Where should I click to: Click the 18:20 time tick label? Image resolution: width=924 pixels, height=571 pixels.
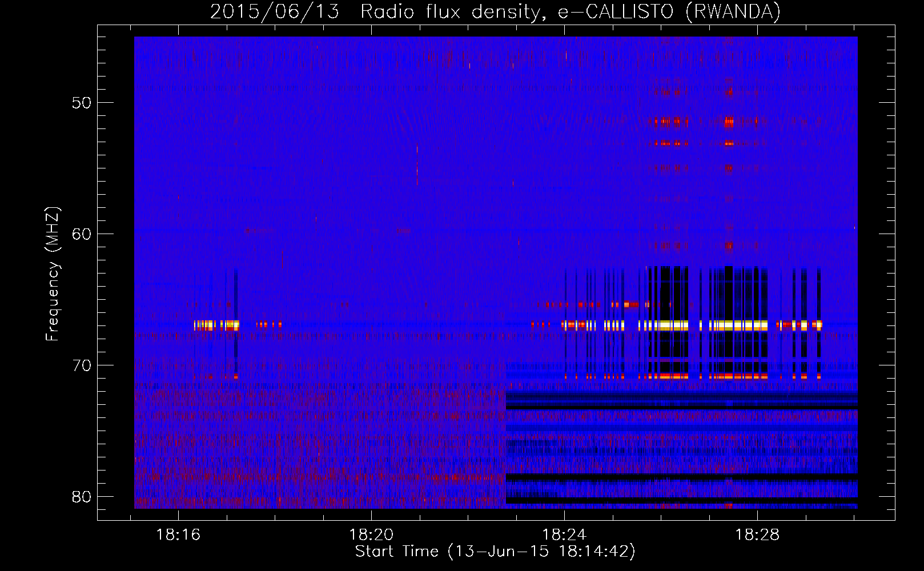click(372, 535)
